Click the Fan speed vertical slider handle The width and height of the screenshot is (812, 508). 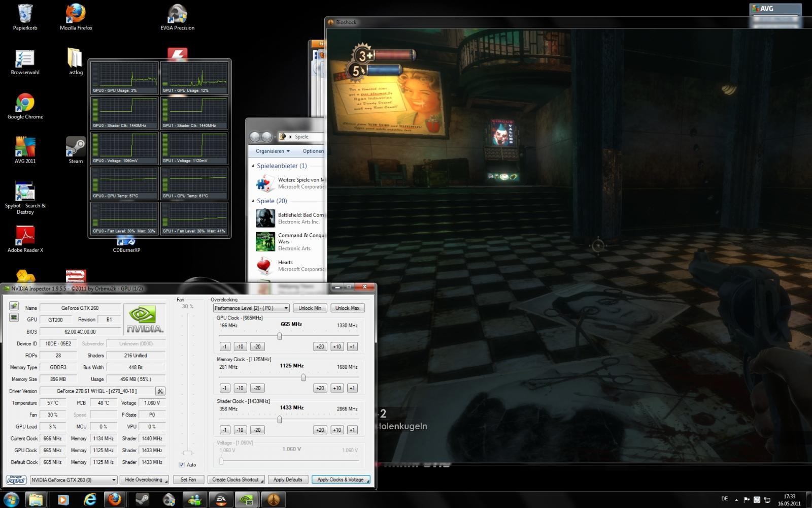(188, 453)
